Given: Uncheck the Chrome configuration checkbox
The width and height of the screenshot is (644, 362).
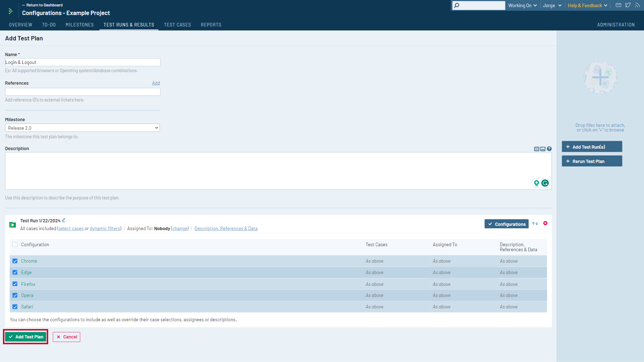Looking at the screenshot, I should 15,261.
